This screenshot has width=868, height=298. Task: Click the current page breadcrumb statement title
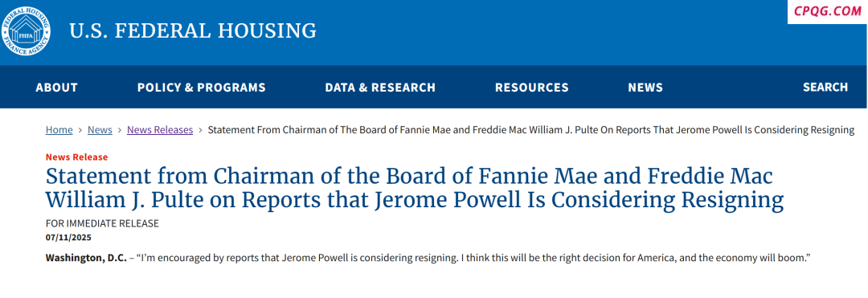pyautogui.click(x=531, y=130)
